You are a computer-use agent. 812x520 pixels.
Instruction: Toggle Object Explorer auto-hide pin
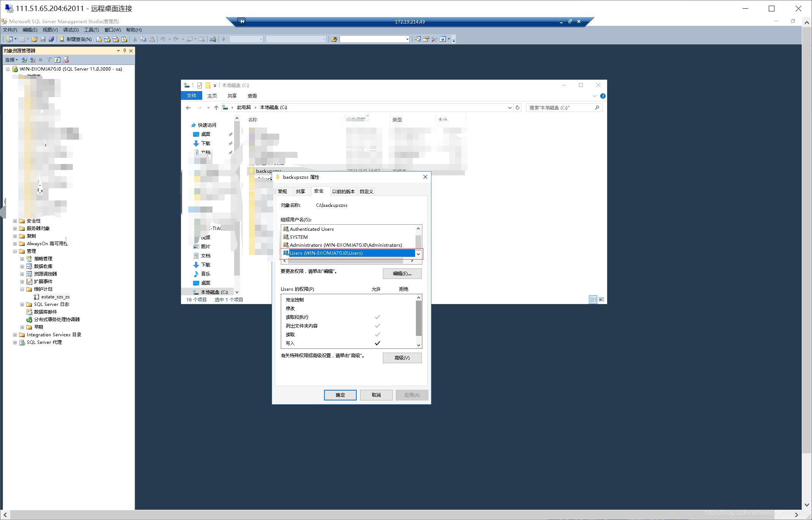pyautogui.click(x=124, y=50)
